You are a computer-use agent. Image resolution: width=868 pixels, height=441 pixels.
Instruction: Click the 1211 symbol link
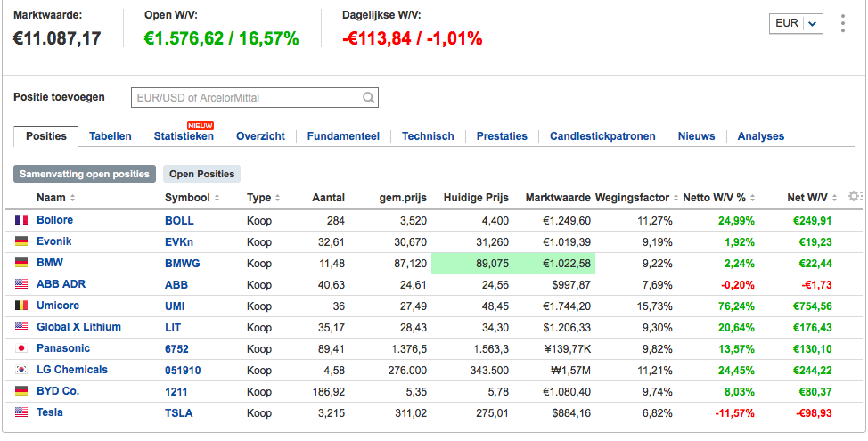click(x=176, y=392)
